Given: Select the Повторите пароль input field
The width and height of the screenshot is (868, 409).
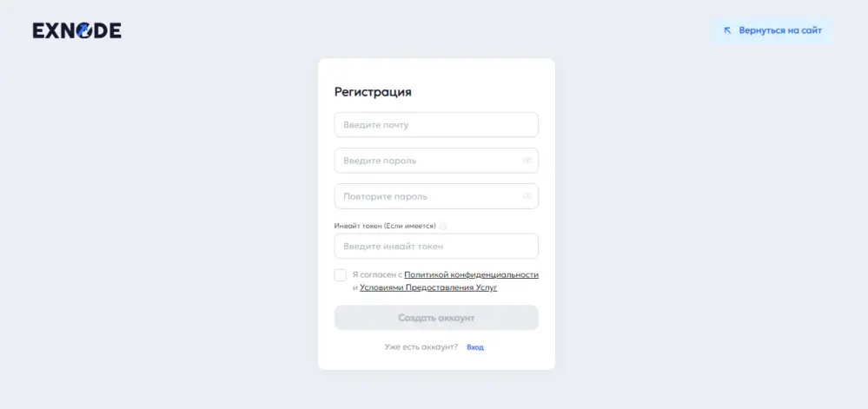Looking at the screenshot, I should click(426, 196).
